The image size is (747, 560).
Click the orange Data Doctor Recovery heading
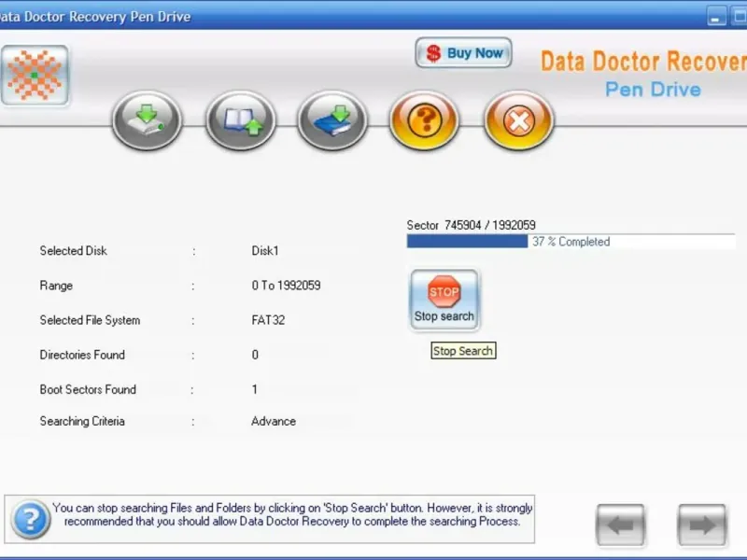643,62
